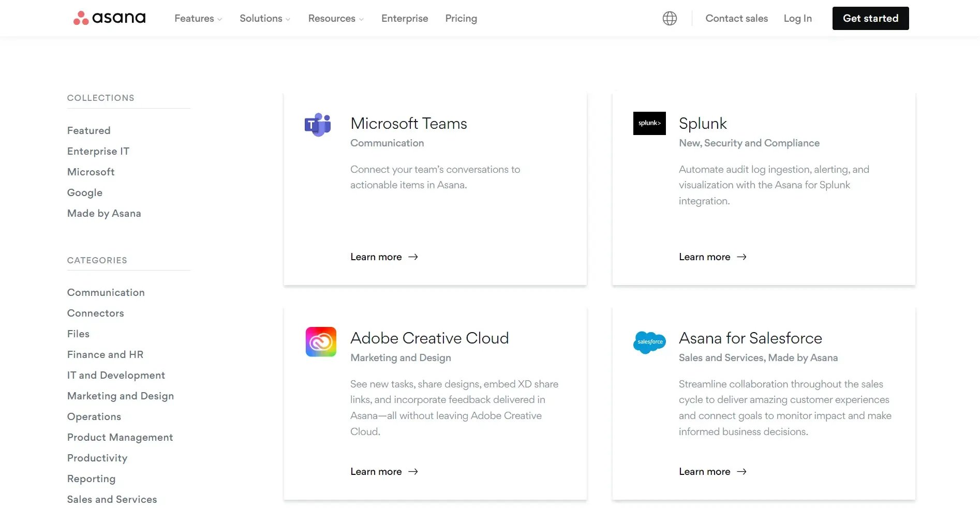Open the Pricing nav item
Viewport: 980px width, 508px height.
461,19
